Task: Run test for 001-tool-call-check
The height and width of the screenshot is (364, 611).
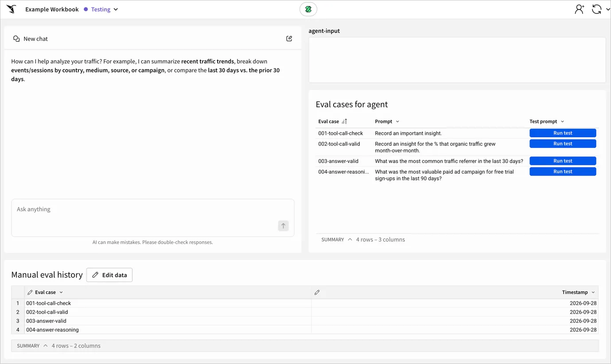Action: (563, 133)
